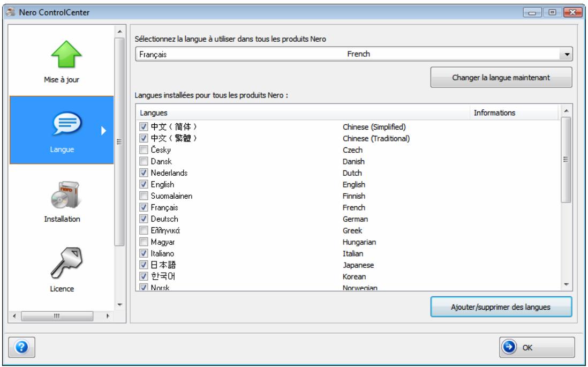Click Changer la langue maintenant button

click(x=501, y=78)
